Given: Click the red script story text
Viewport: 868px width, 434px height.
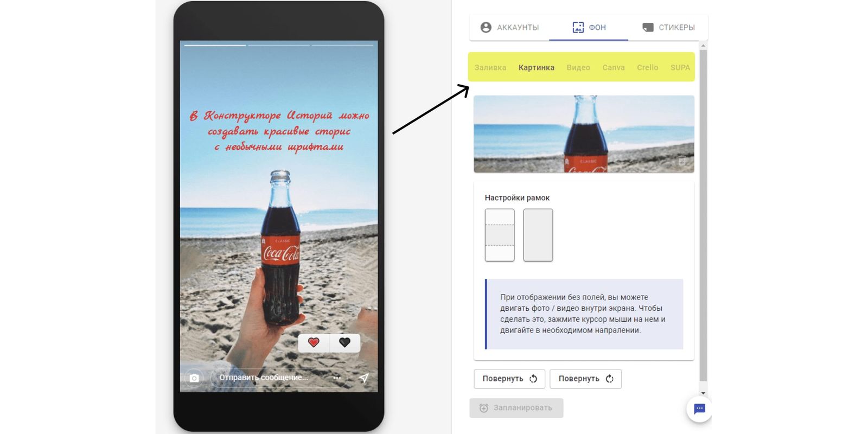Looking at the screenshot, I should (x=279, y=131).
